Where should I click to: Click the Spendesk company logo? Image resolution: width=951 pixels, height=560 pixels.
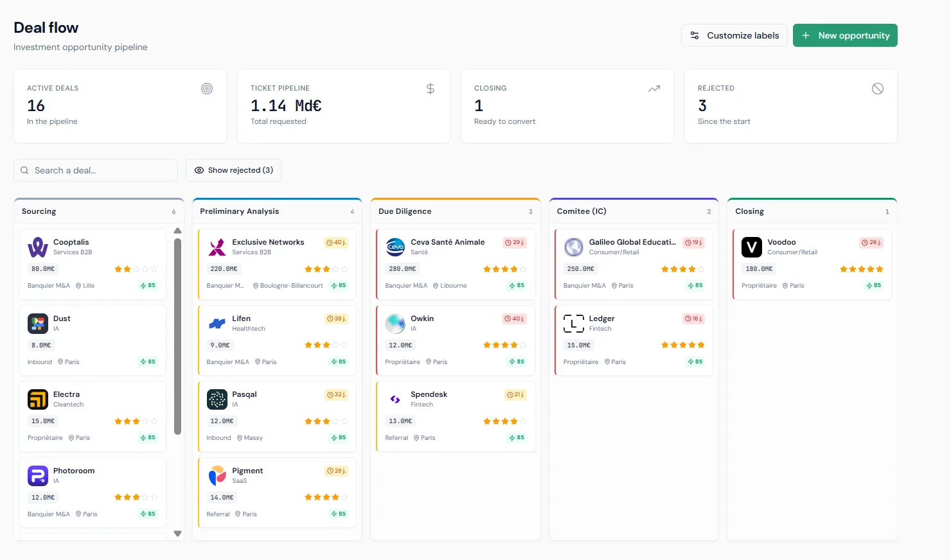[395, 399]
